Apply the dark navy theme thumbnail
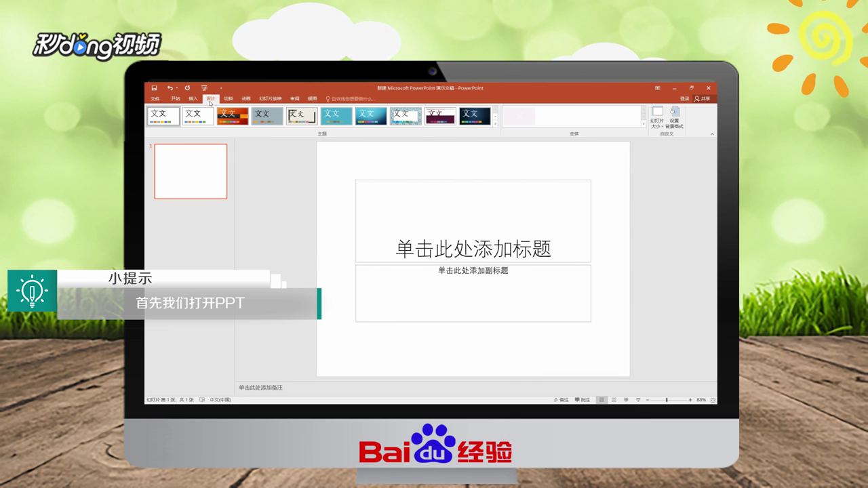The width and height of the screenshot is (868, 488). coord(475,116)
